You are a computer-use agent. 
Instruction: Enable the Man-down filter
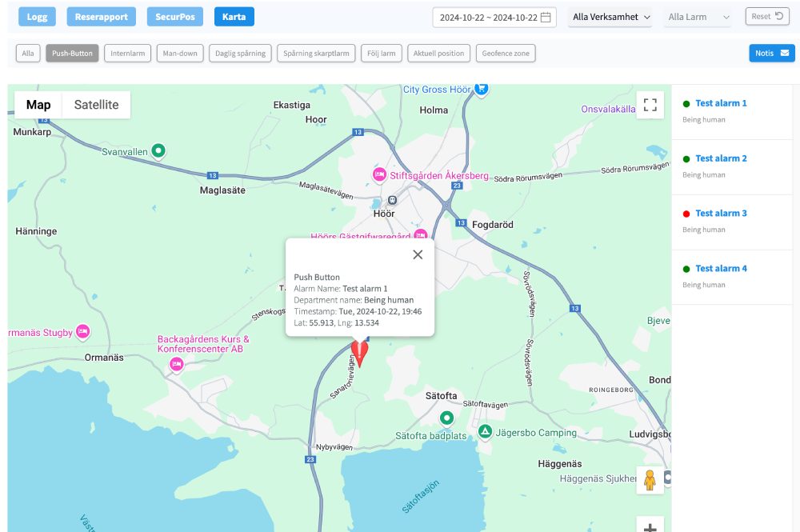178,54
